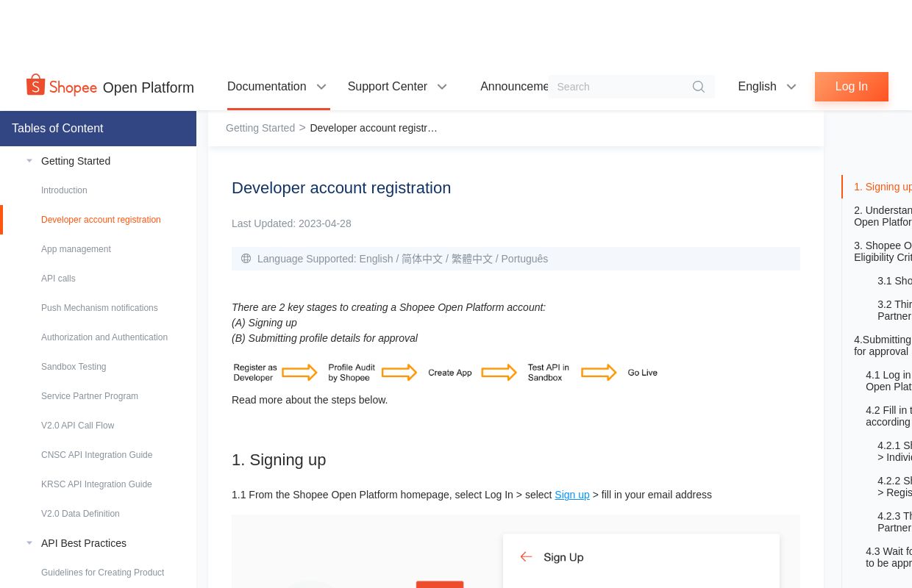This screenshot has width=912, height=588.
Task: Jump to section 4.2.3 in outline
Action: [x=894, y=522]
